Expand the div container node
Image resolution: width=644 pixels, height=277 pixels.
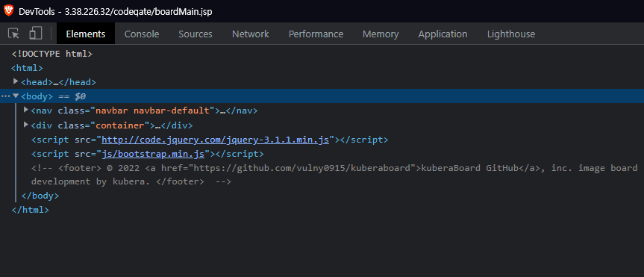click(26, 124)
